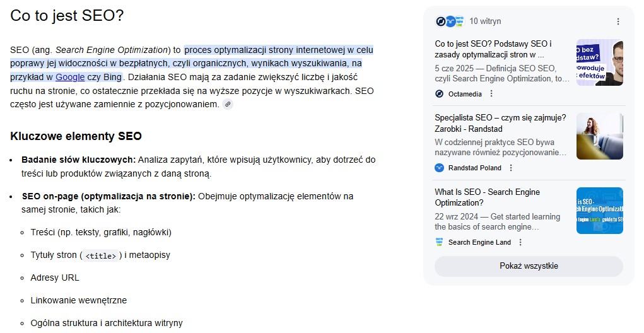This screenshot has width=644, height=333.
Task: Open options menu next to Octamedia
Action: coord(491,94)
